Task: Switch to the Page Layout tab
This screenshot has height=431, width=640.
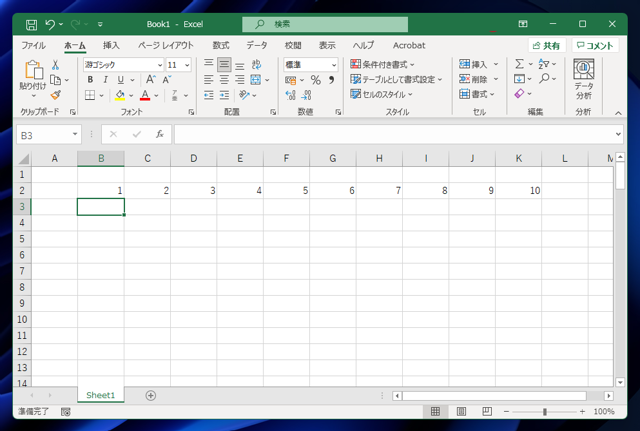Action: (166, 45)
